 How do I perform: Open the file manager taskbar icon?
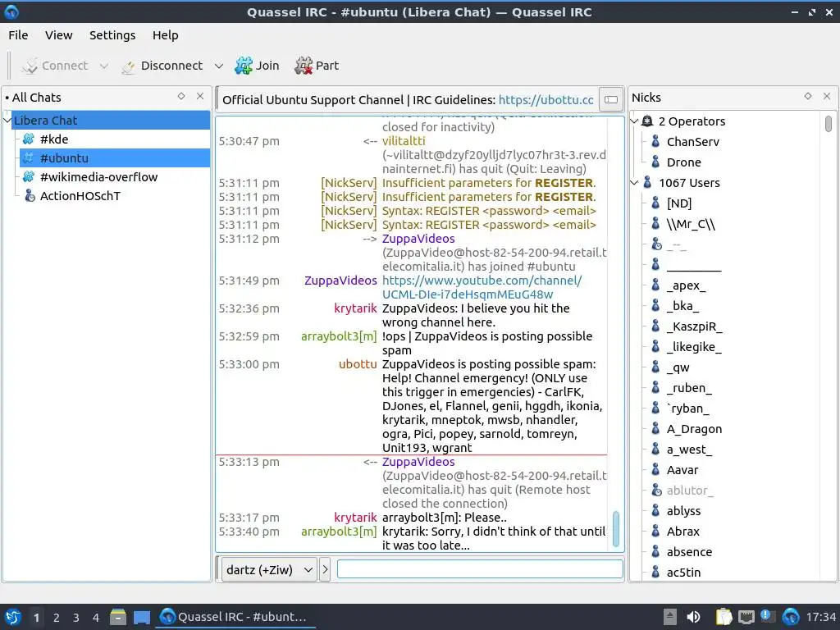point(118,617)
